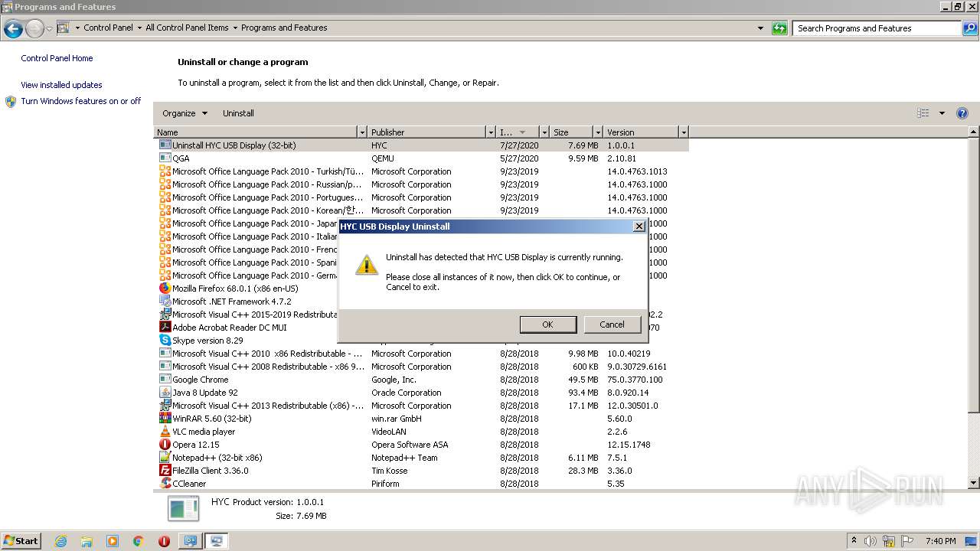Click the Windows features shield icon
Viewport: 980px width, 551px height.
(x=11, y=102)
